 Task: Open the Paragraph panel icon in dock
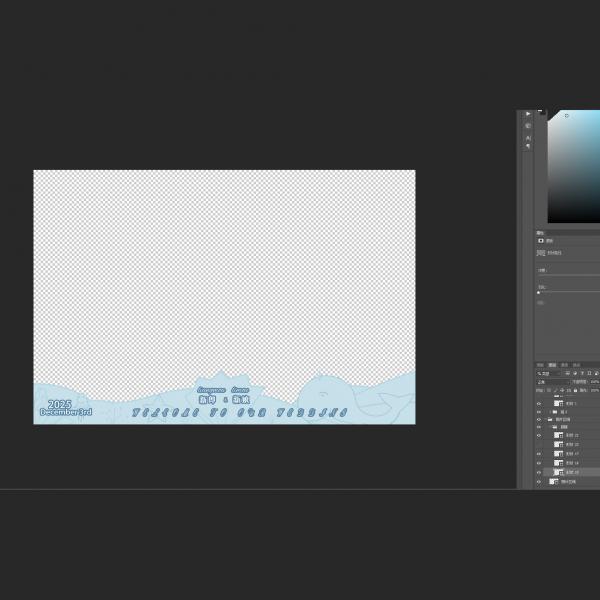pyautogui.click(x=528, y=146)
